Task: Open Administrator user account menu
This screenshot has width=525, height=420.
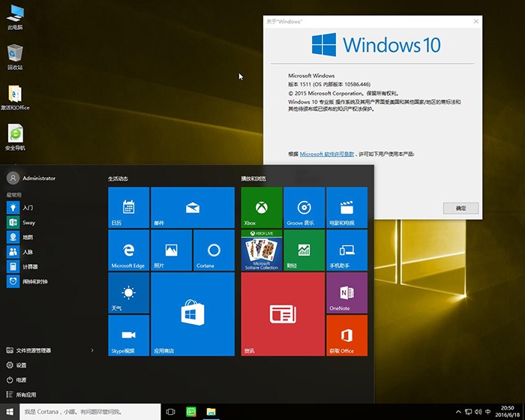Action: pyautogui.click(x=31, y=178)
